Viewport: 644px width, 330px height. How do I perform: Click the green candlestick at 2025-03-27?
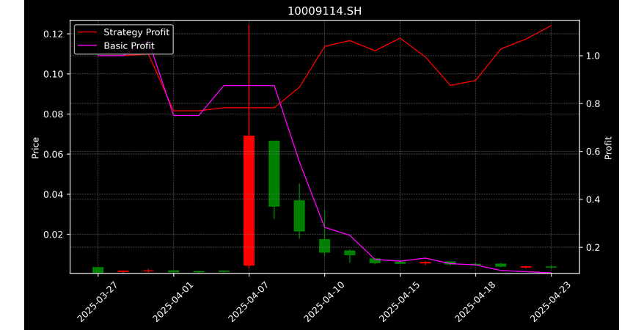coord(98,270)
